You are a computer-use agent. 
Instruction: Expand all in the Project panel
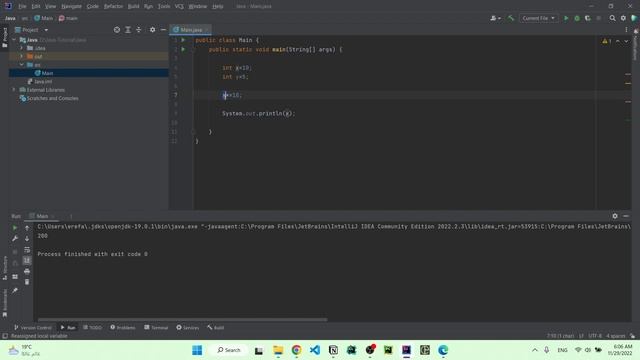128,30
